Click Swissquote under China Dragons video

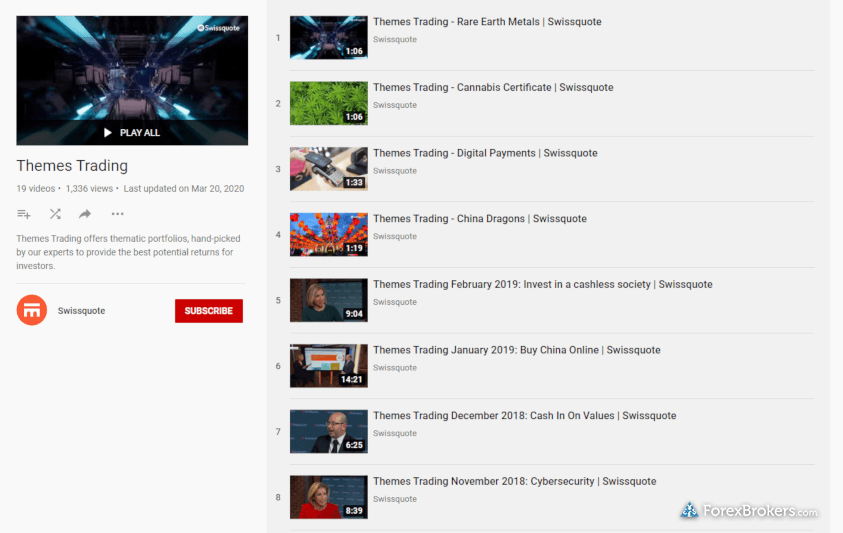pos(395,236)
